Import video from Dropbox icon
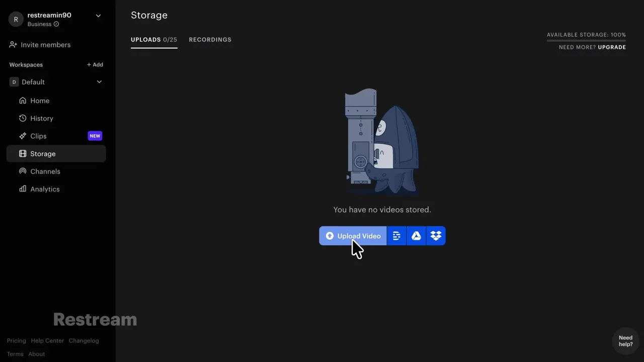This screenshot has width=644, height=362. coord(436,236)
